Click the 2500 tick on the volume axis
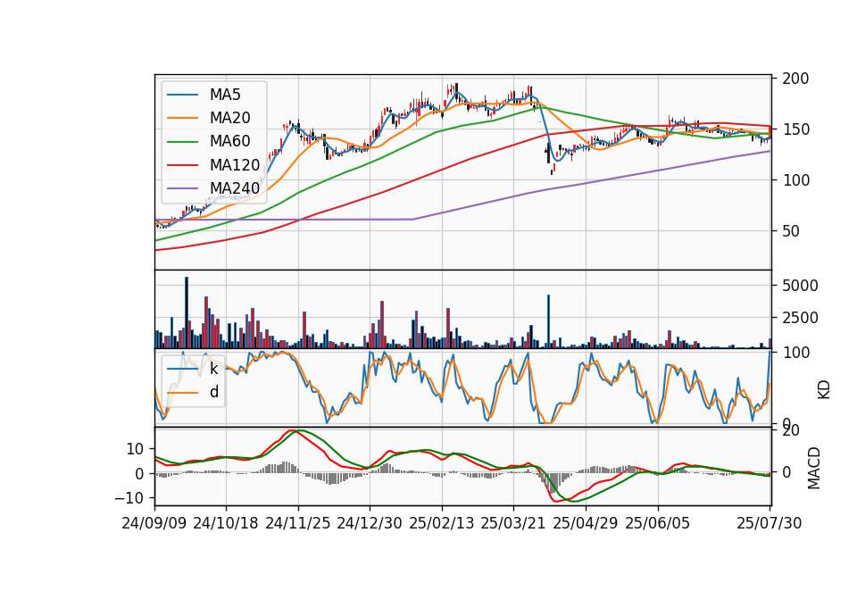 point(800,318)
